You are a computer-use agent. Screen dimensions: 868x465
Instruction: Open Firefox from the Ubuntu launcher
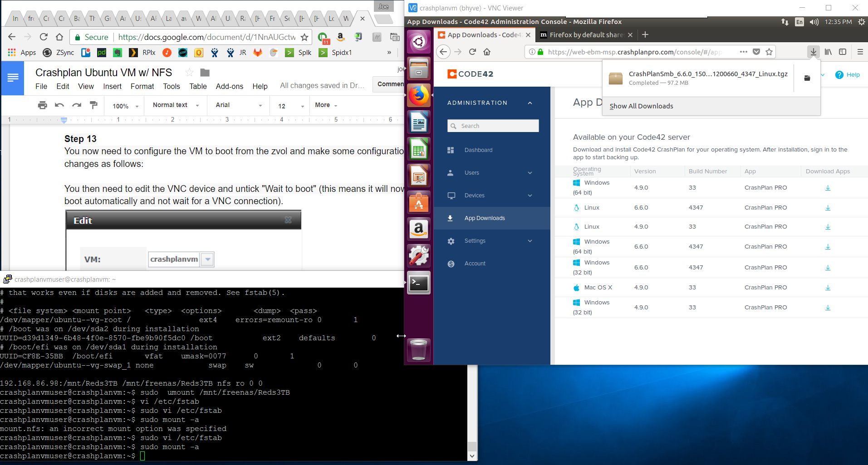(x=419, y=95)
